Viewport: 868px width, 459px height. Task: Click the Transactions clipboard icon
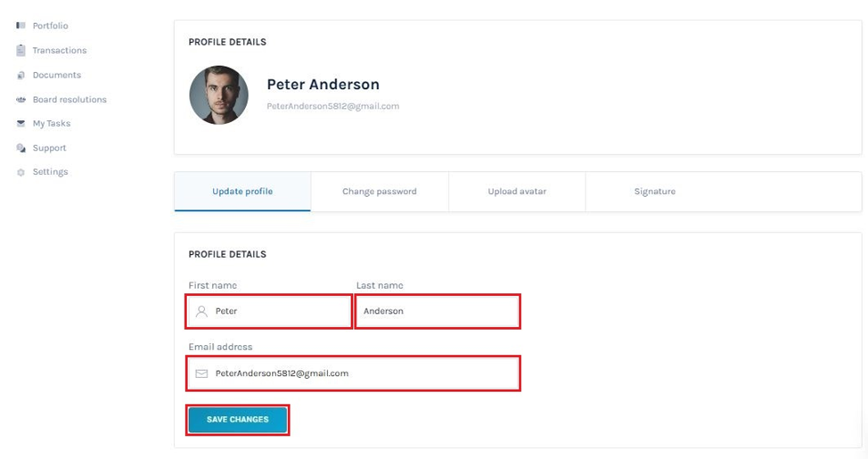click(x=20, y=51)
